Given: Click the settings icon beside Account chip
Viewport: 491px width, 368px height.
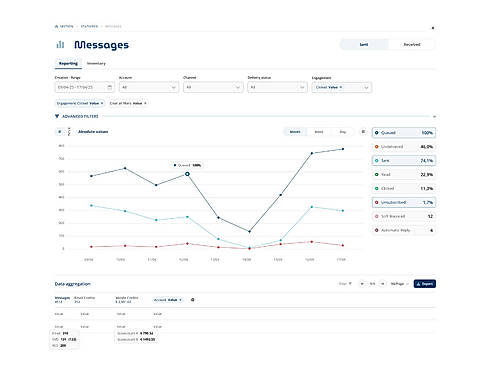Looking at the screenshot, I should click(193, 300).
